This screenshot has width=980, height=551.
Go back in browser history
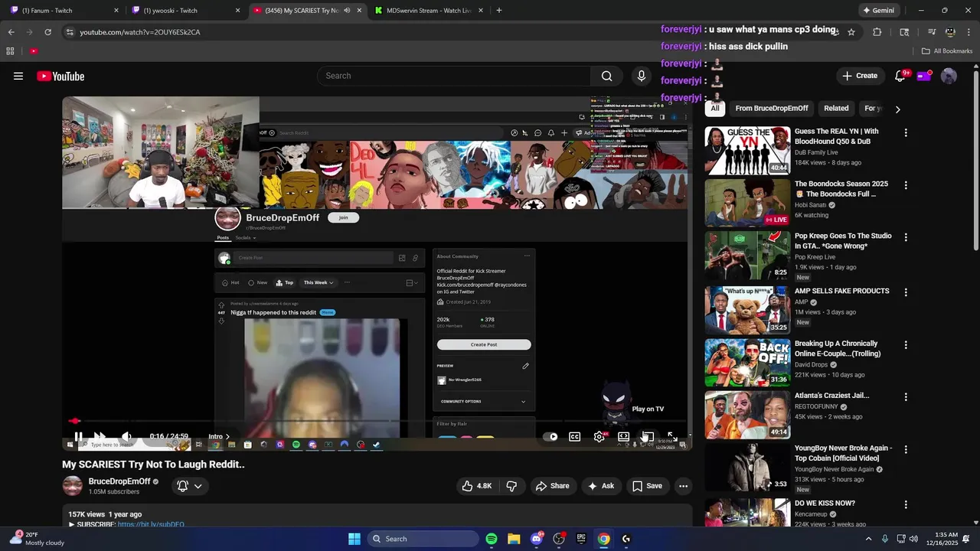coord(11,32)
